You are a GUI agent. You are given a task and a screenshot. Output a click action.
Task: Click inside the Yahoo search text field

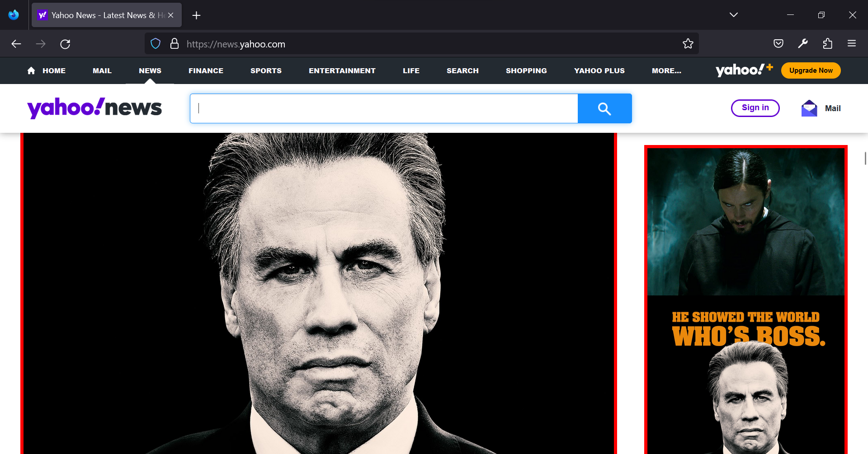(x=384, y=108)
